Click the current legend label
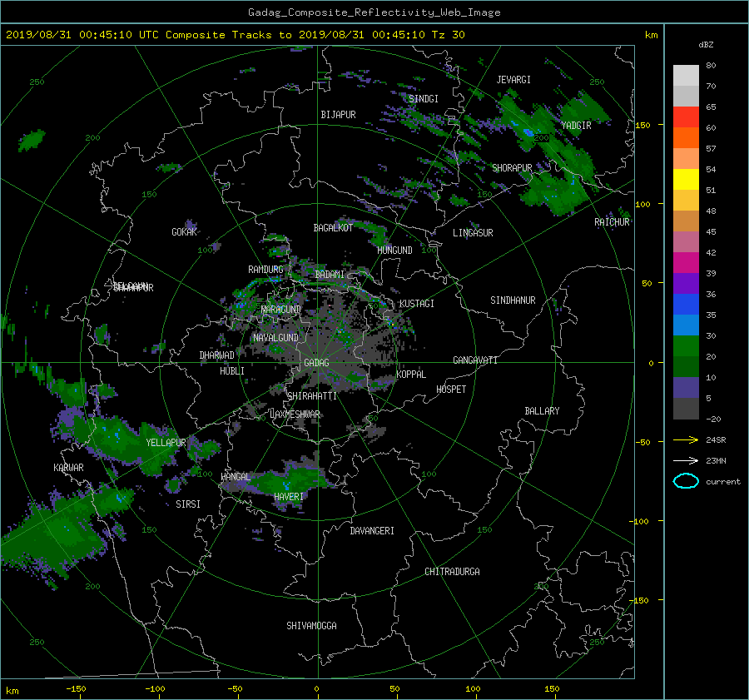The image size is (749, 700). pos(723,482)
